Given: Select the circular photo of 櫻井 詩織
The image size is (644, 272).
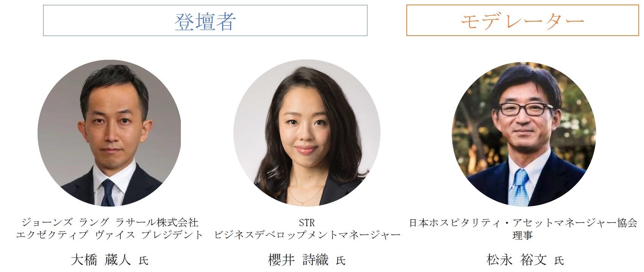Looking at the screenshot, I should click(306, 133).
